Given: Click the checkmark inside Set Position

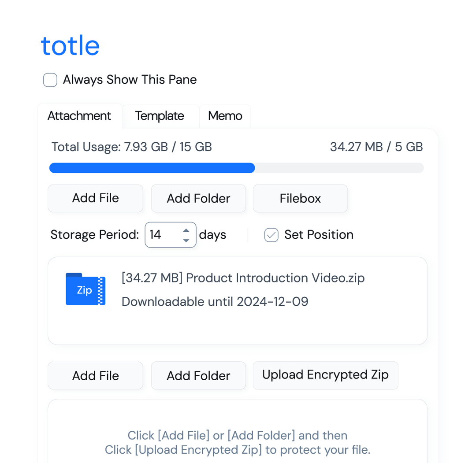Looking at the screenshot, I should (271, 235).
